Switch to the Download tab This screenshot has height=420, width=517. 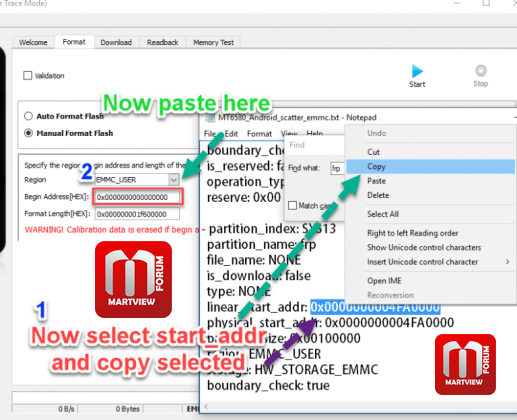(x=116, y=42)
